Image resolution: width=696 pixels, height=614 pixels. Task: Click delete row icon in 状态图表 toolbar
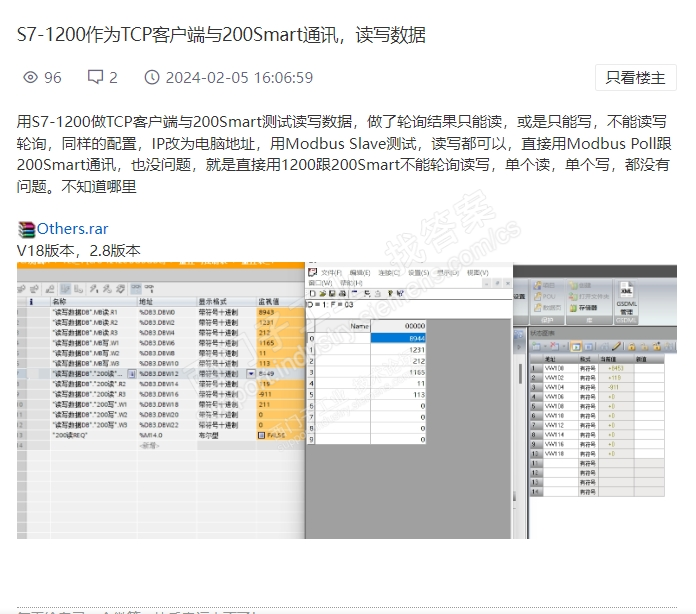click(554, 346)
